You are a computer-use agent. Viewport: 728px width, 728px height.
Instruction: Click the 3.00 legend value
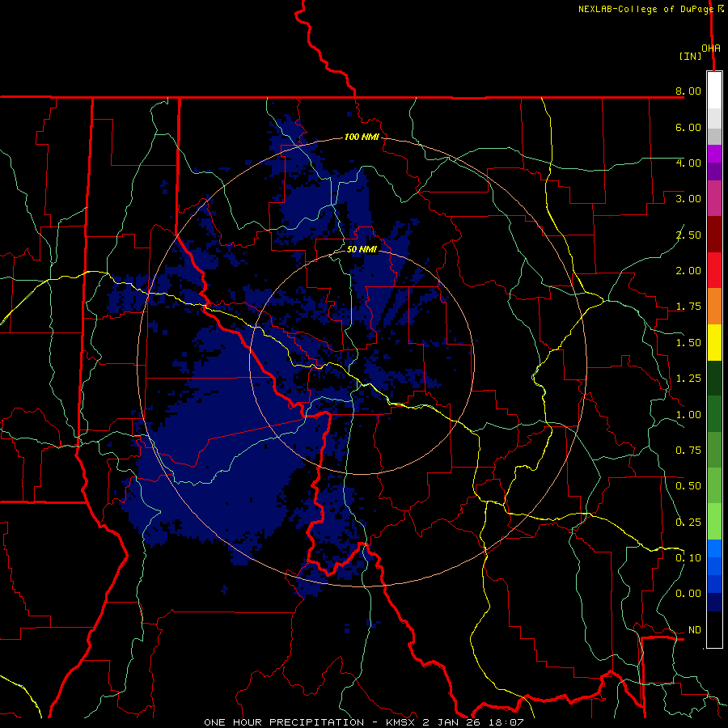688,199
